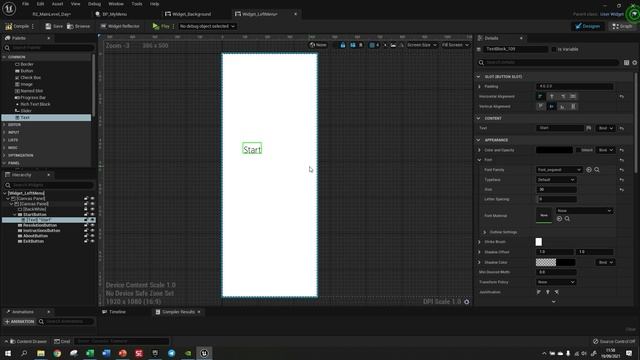Switch to Graph mode
Image resolution: width=640 pixels, height=360 pixels.
tap(622, 26)
